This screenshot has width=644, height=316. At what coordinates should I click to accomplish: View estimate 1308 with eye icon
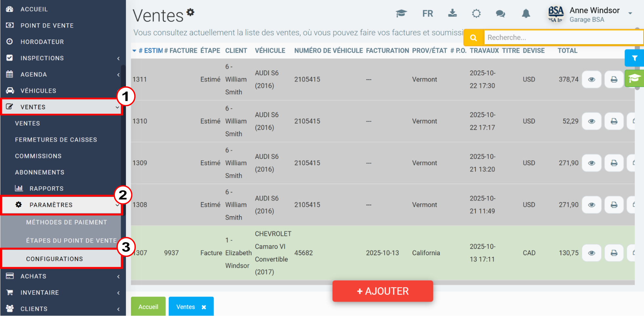click(592, 205)
